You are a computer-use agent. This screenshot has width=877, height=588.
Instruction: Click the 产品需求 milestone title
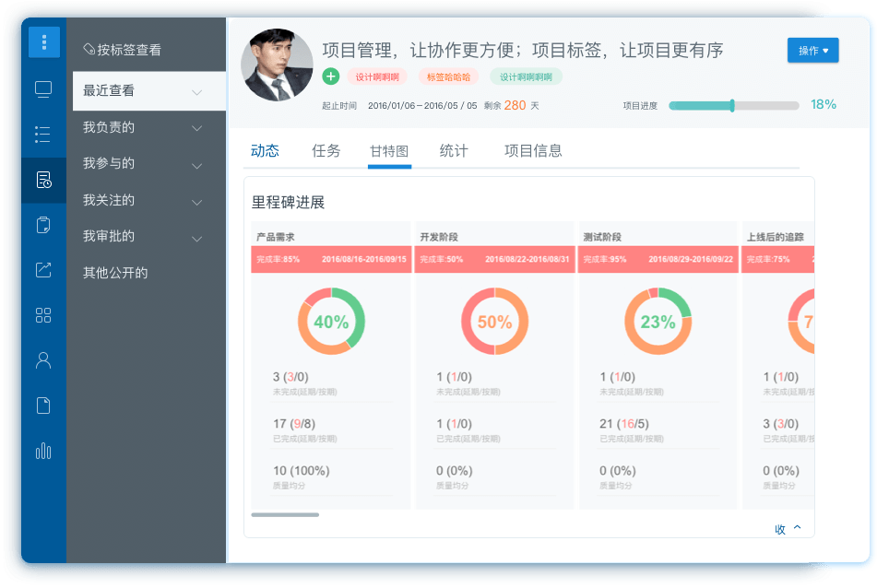pos(275,237)
